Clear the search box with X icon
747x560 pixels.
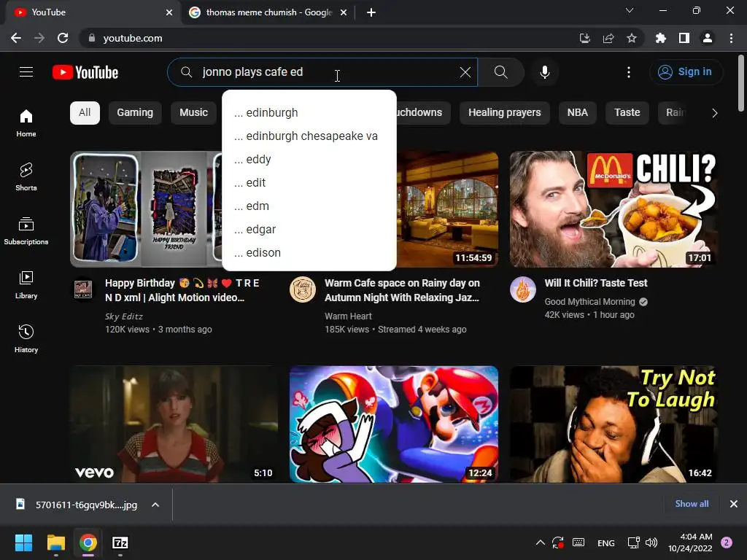pyautogui.click(x=465, y=72)
